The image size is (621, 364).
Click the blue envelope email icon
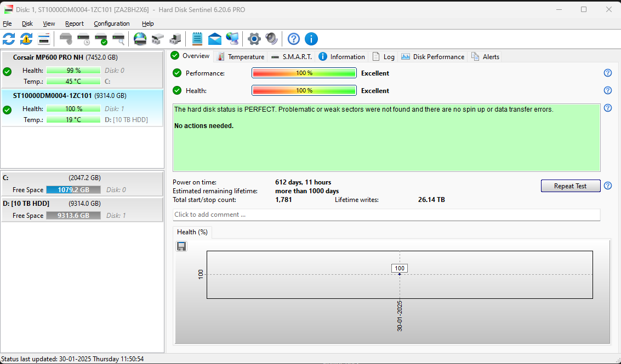pyautogui.click(x=214, y=39)
